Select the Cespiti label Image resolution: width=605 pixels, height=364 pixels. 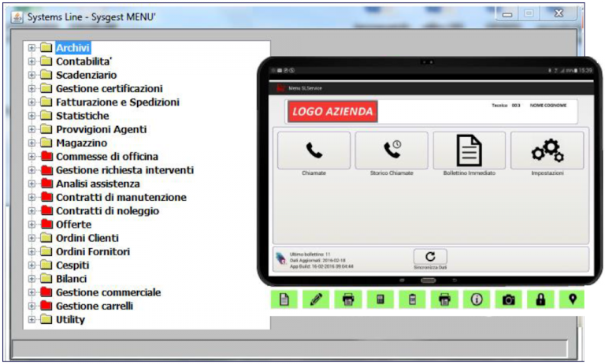tap(72, 266)
